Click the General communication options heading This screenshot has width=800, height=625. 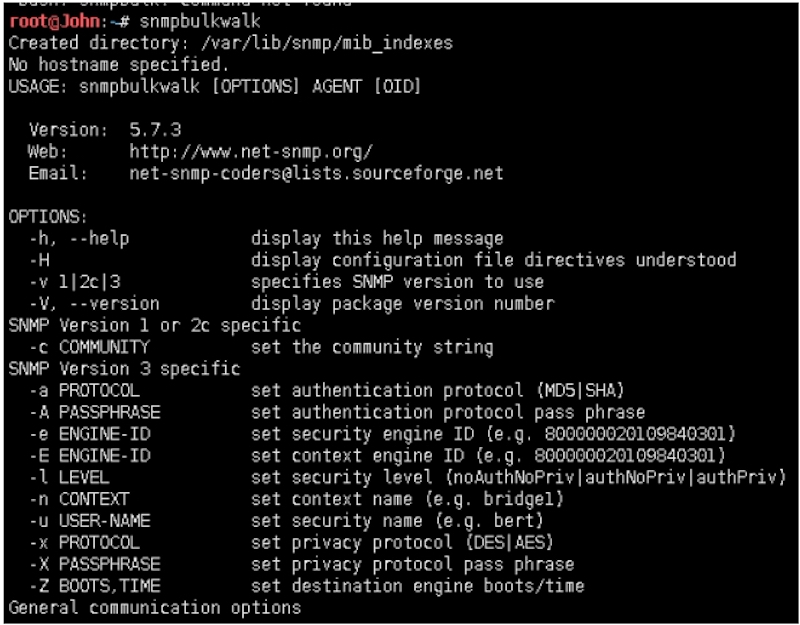[155, 608]
